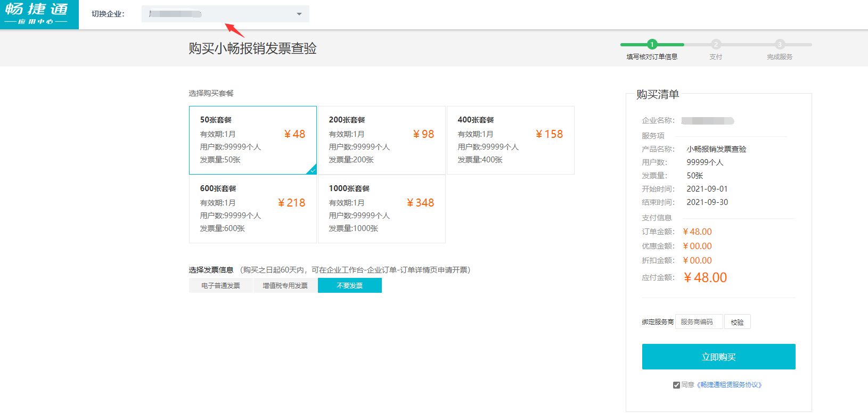Select the 50张套餐 package card
This screenshot has height=420, width=868.
tap(252, 140)
